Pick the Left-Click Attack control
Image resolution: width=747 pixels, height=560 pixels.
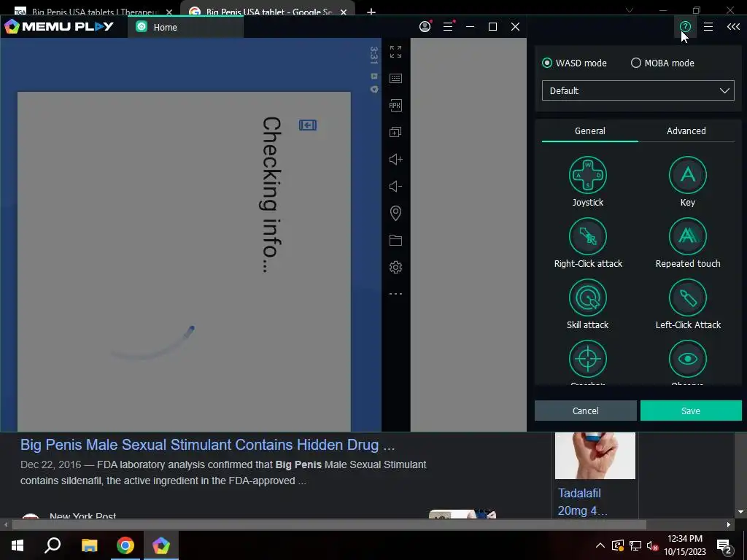point(687,297)
